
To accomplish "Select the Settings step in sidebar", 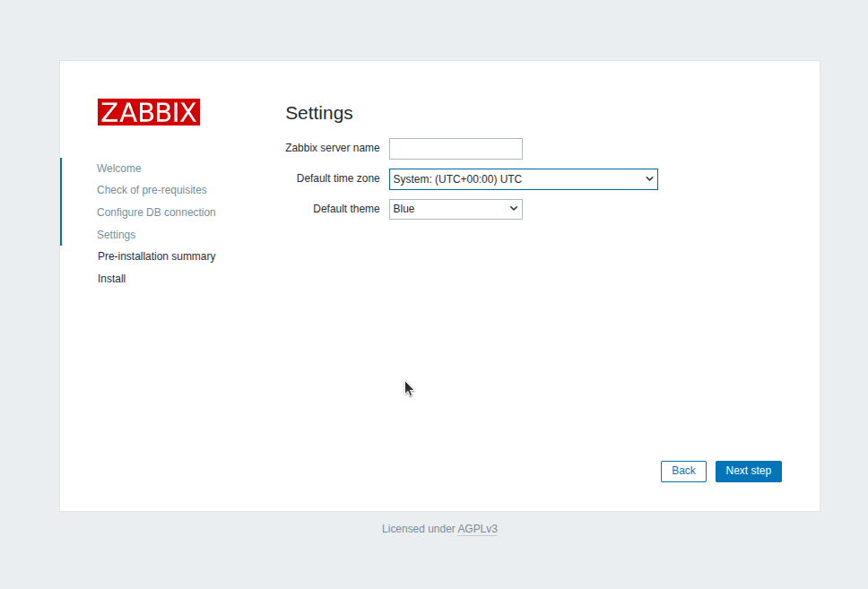I will pos(117,235).
